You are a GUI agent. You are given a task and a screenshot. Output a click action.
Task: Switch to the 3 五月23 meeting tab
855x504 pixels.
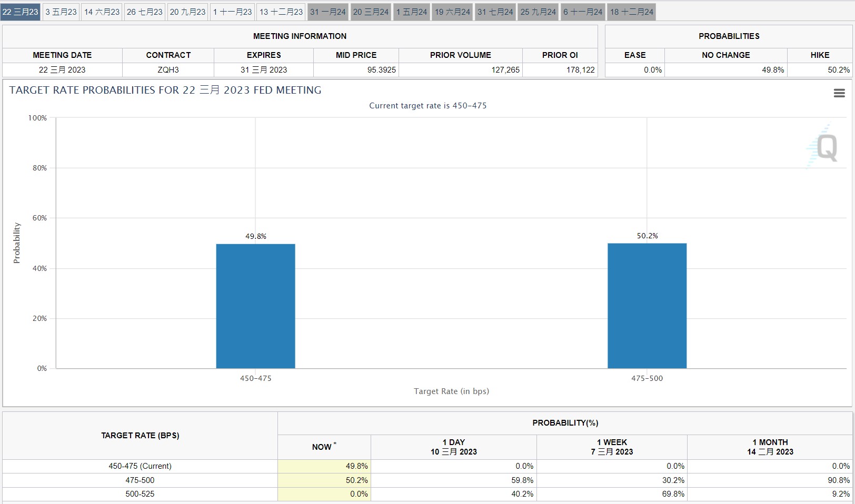coord(61,12)
